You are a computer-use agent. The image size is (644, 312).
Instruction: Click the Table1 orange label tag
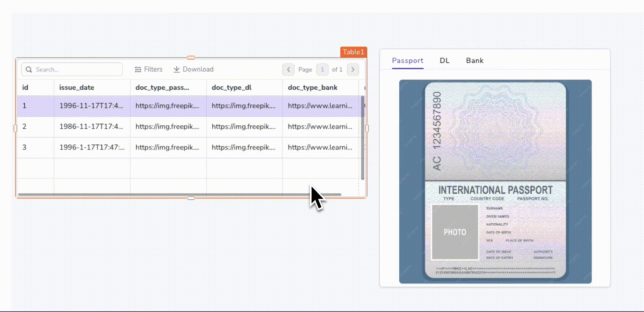pos(353,52)
